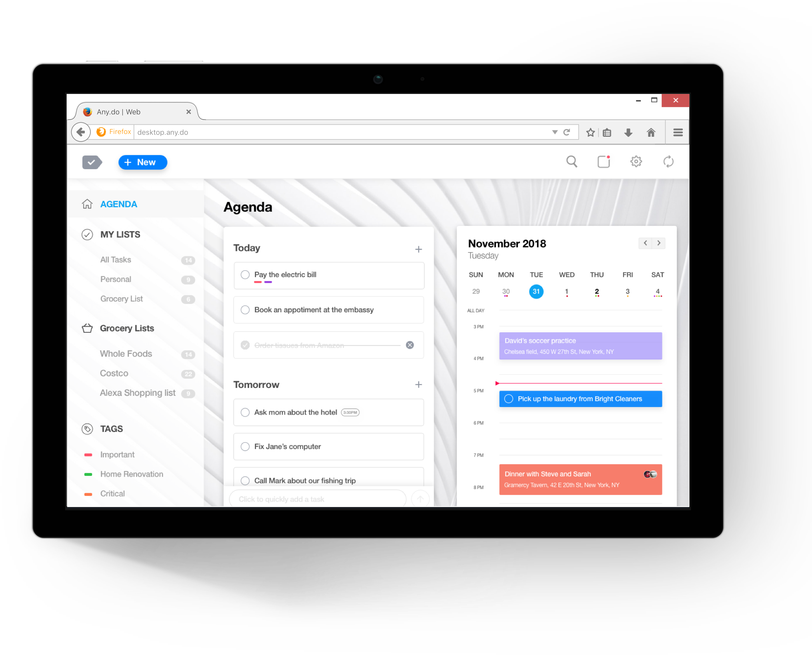Toggle completed state of Order tissues from Amazon
Viewport: 812px width, 655px height.
(245, 345)
